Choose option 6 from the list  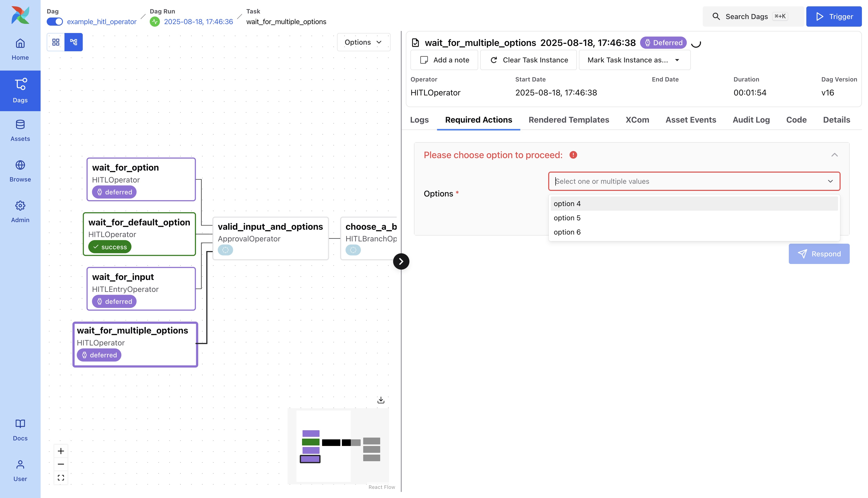point(694,232)
